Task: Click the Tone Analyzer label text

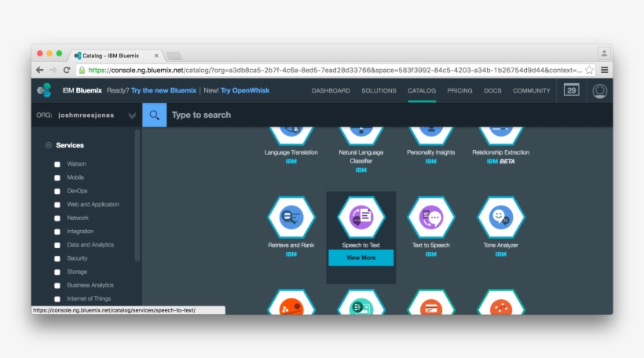Action: [500, 245]
